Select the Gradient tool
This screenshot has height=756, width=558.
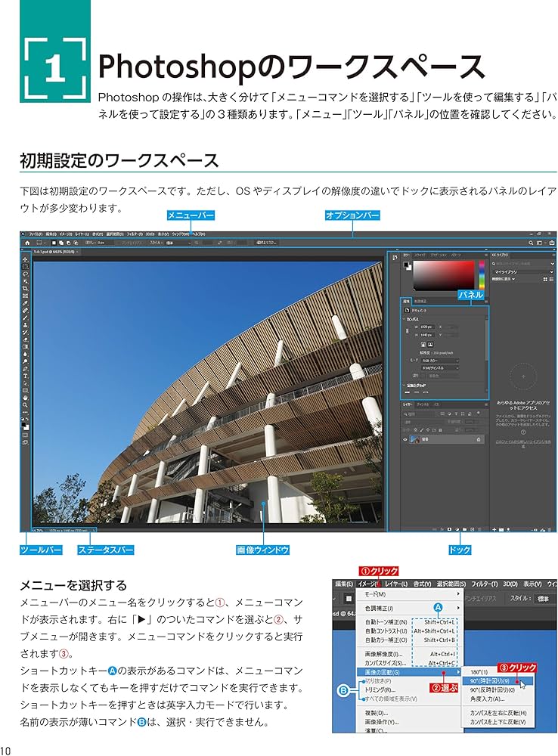point(25,347)
